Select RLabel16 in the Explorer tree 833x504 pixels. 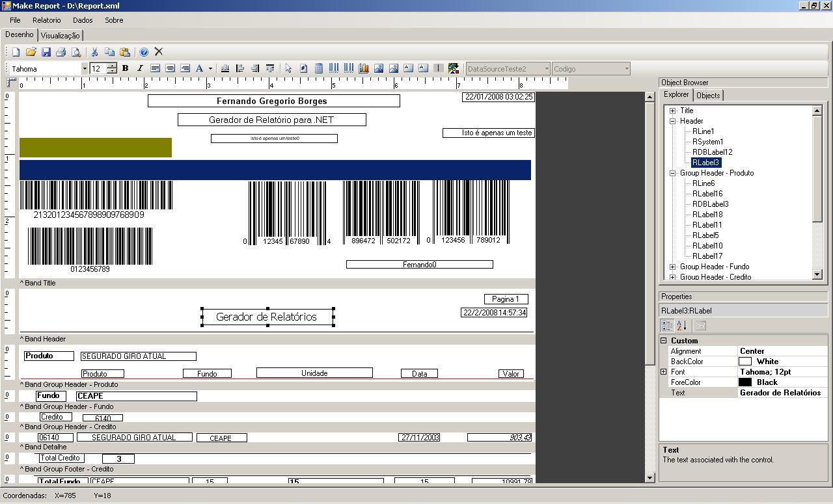pos(707,194)
